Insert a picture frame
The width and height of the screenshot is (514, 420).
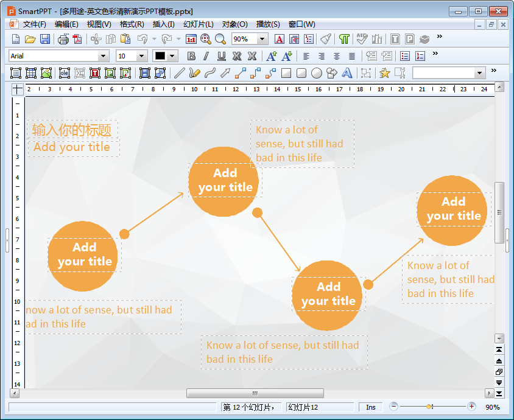tap(46, 73)
